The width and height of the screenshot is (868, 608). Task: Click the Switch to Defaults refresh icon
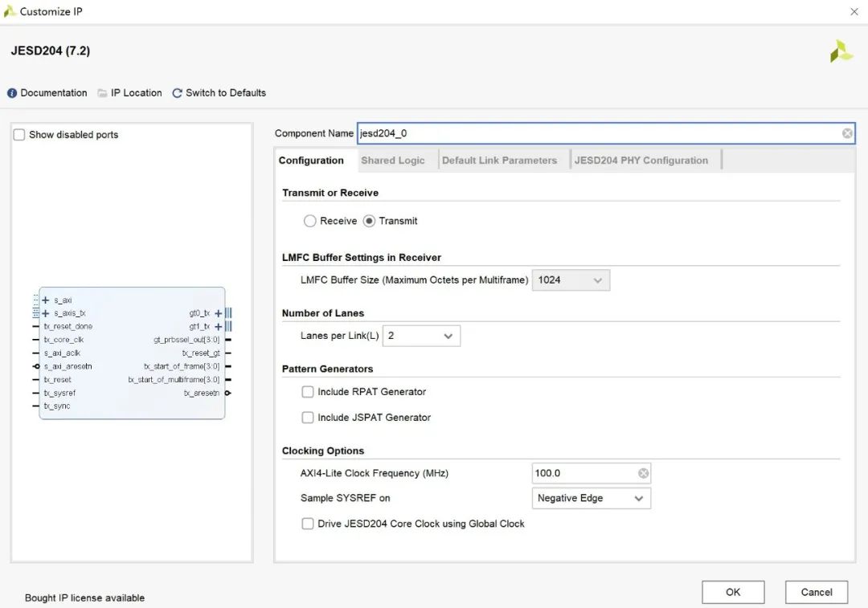[177, 93]
